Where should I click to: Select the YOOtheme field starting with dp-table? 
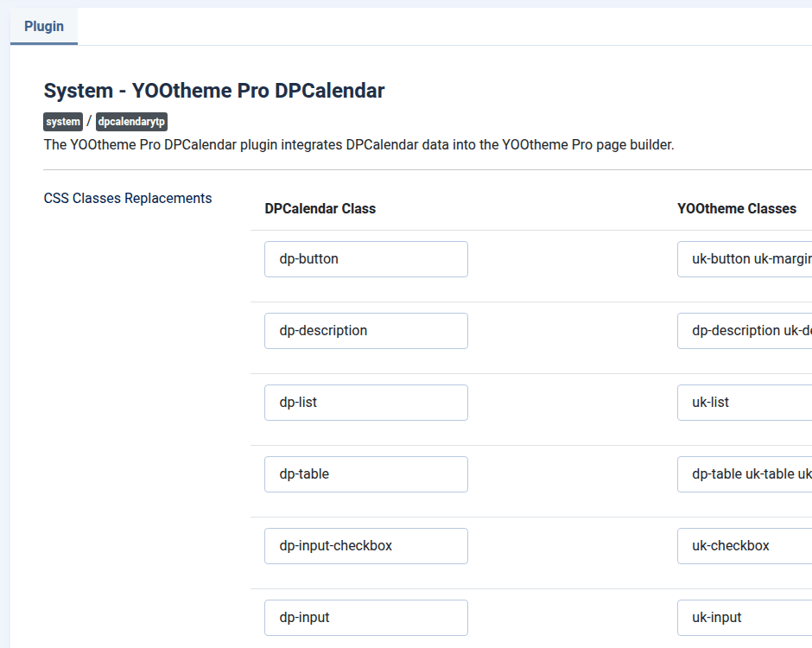[745, 474]
